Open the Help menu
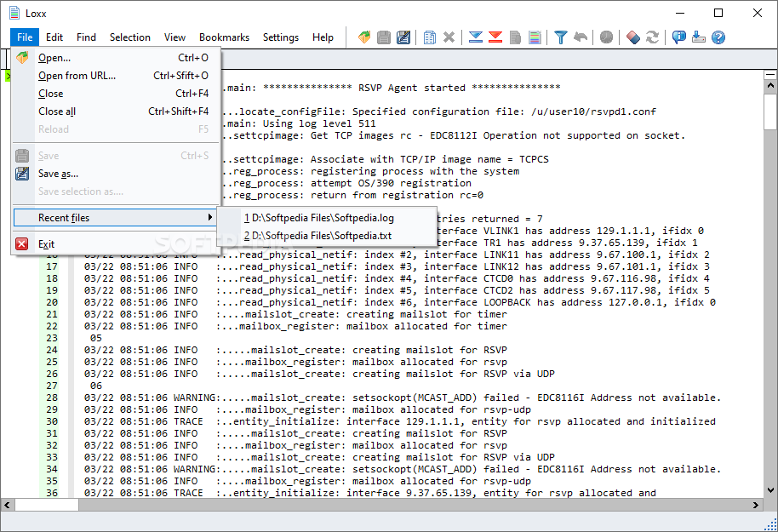 click(x=323, y=37)
